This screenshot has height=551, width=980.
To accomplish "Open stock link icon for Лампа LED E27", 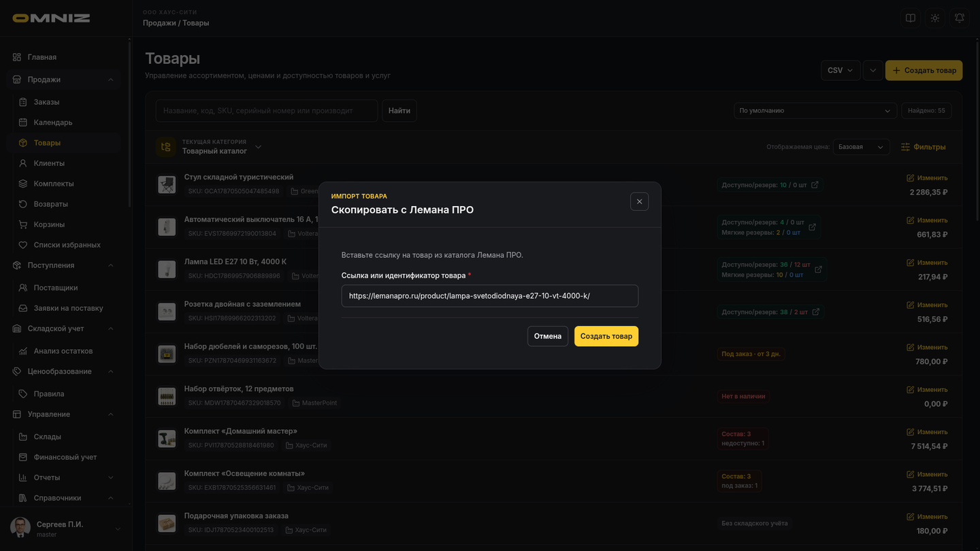I will pyautogui.click(x=818, y=269).
